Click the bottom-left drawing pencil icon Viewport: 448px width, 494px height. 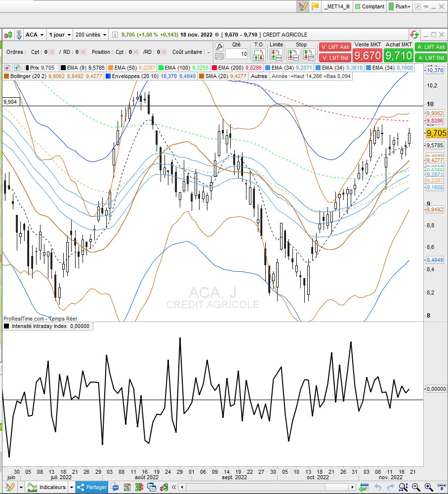10,487
